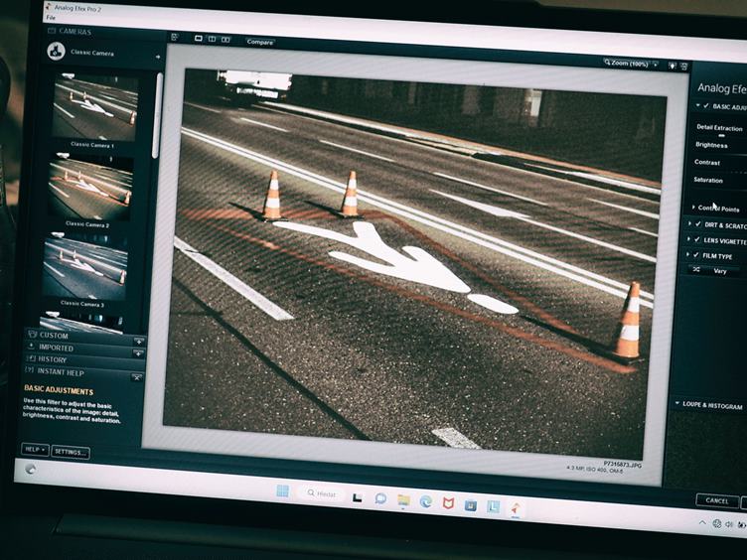The height and width of the screenshot is (560, 747).
Task: Click the Brightness label
Action: coord(711,145)
